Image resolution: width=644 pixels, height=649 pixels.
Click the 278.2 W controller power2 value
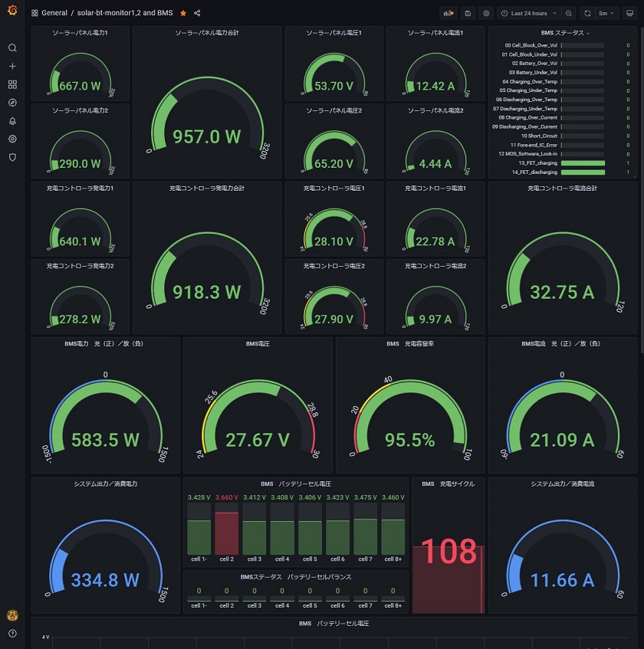[80, 319]
